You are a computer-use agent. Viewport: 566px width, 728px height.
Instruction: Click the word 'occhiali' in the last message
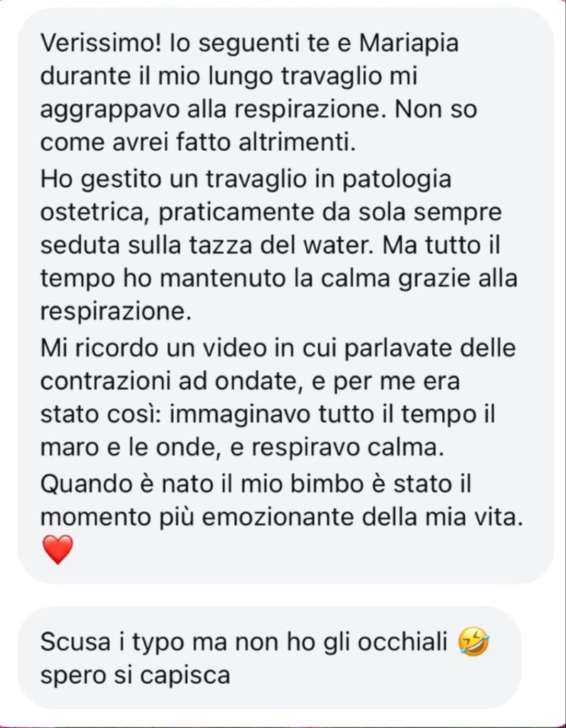(402, 642)
